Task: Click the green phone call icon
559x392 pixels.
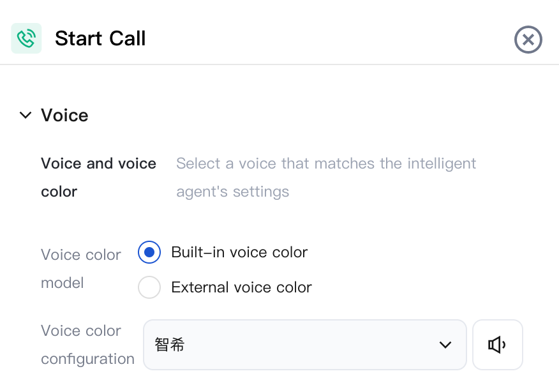Action: point(26,38)
